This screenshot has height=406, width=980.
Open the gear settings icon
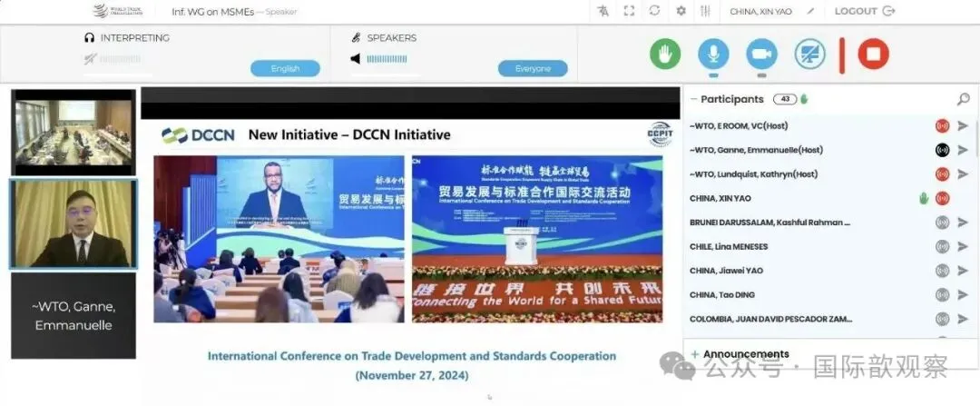pyautogui.click(x=681, y=12)
